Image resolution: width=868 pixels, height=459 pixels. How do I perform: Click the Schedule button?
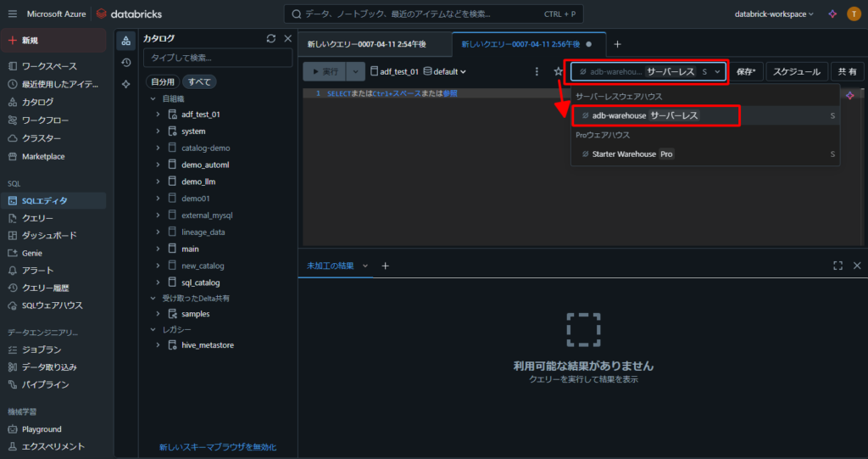[x=797, y=72]
